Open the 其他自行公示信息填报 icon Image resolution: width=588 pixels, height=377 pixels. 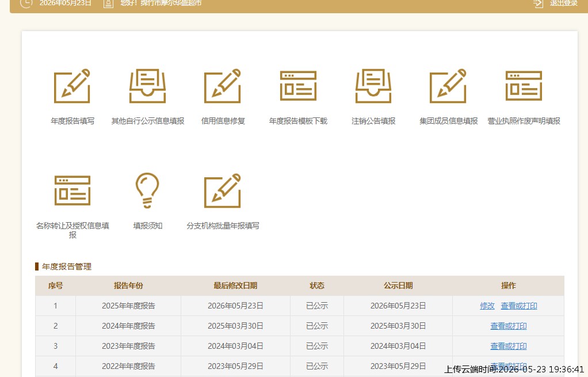point(147,86)
